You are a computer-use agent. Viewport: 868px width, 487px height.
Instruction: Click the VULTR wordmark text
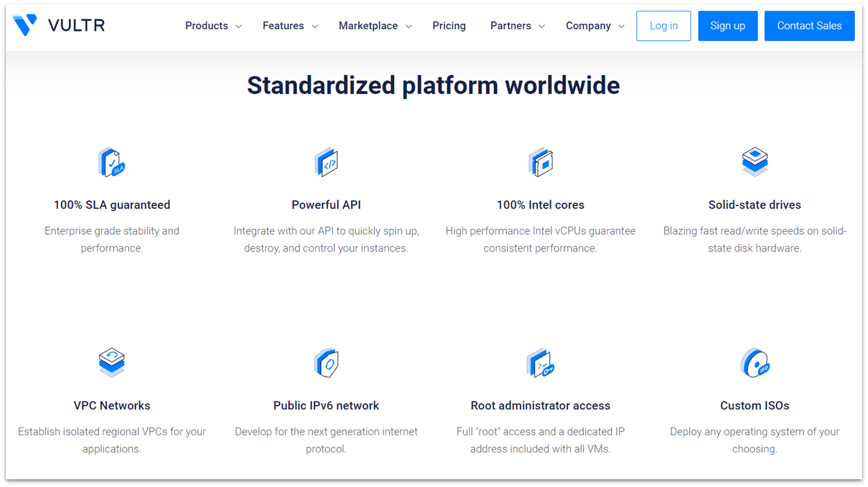[x=76, y=25]
